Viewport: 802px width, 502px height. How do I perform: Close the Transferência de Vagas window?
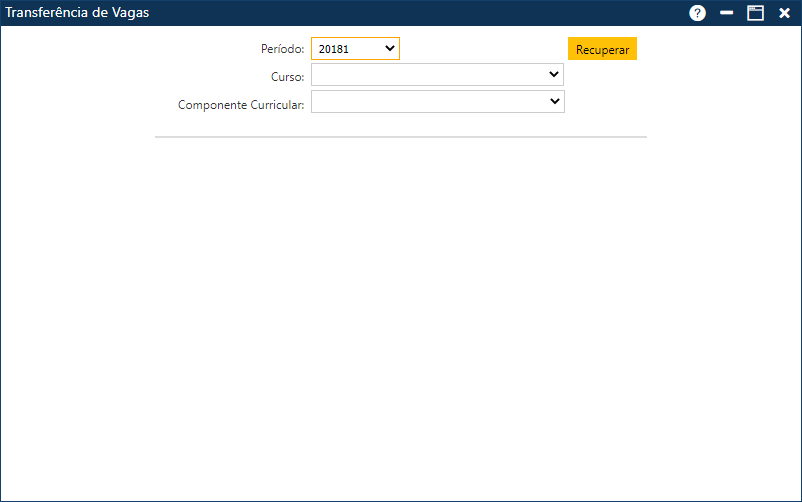point(784,13)
